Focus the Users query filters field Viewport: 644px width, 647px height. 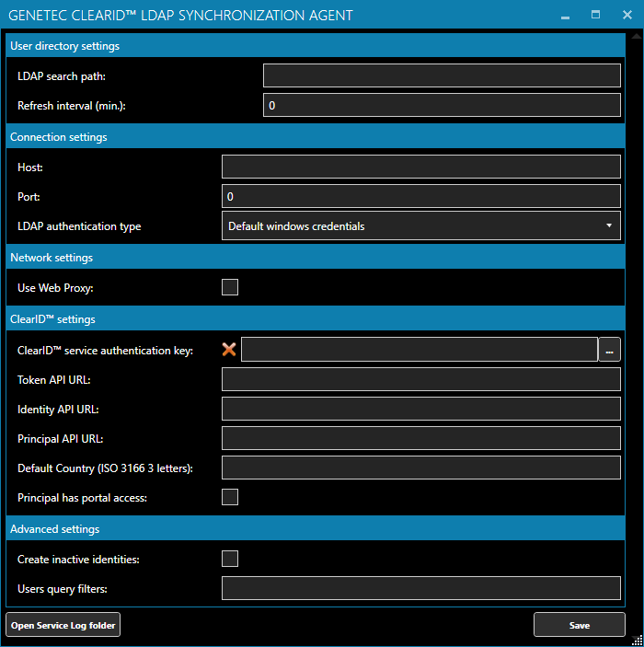point(420,588)
